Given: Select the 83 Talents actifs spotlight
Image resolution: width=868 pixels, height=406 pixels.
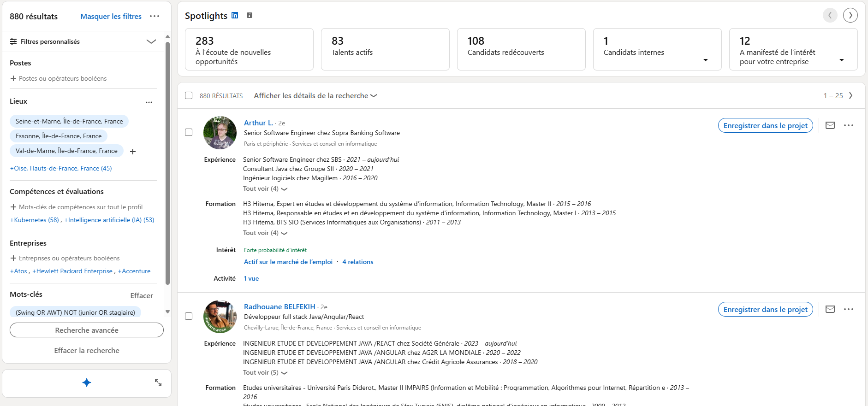Looking at the screenshot, I should [x=385, y=49].
